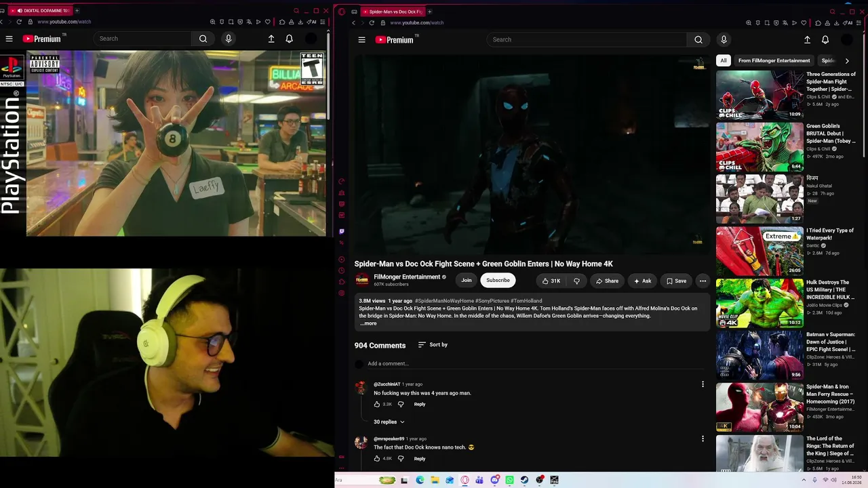
Task: Open Hulk Destroys The US Military thumbnail
Action: tap(759, 304)
